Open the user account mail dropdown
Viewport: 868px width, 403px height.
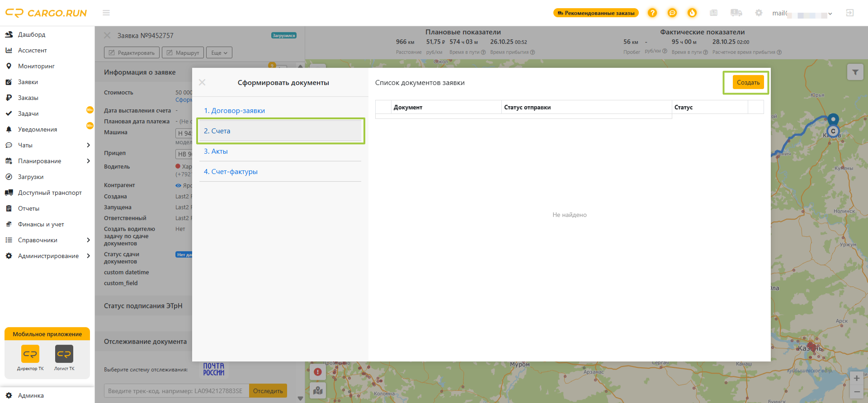(802, 13)
